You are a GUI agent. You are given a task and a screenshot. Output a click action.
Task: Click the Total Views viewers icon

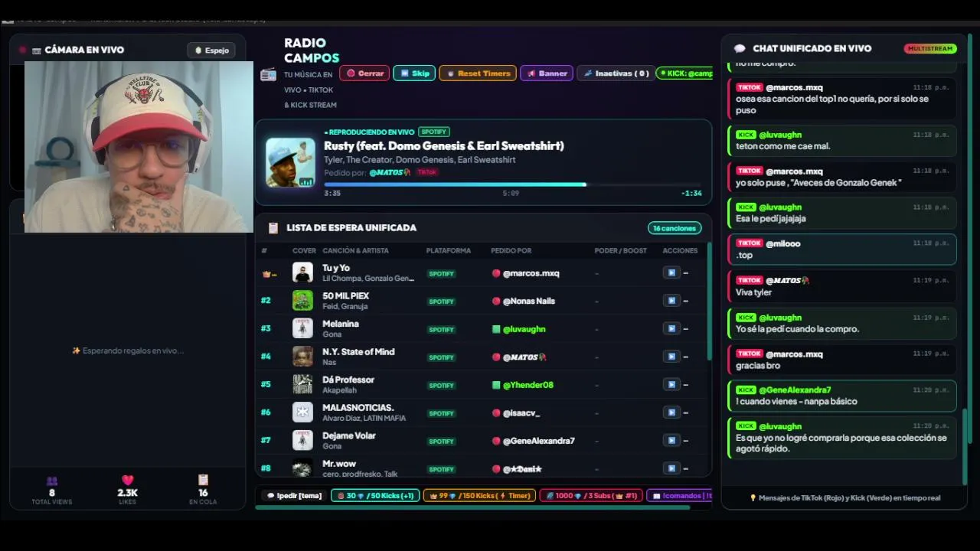pyautogui.click(x=52, y=481)
